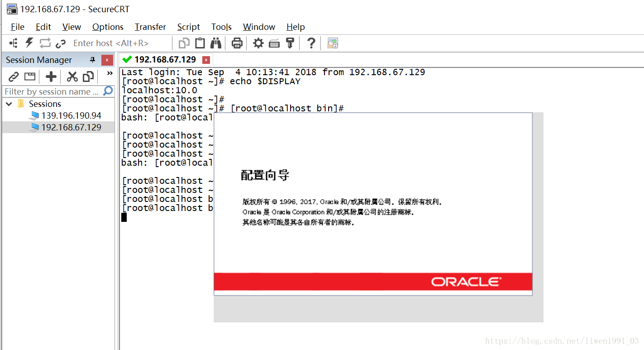Open Public Key Assistant key icon
Screen dimensions: 644x350
coord(290,43)
